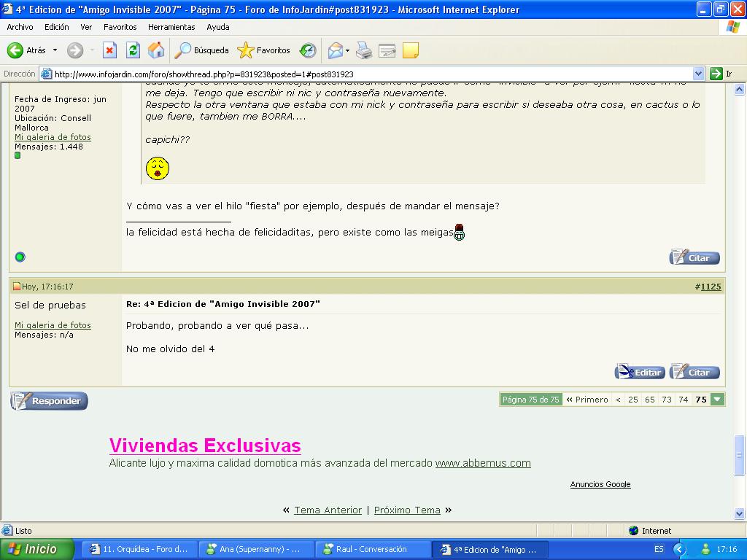Refresh the page with green arrows icon
The height and width of the screenshot is (560, 747).
(x=133, y=50)
